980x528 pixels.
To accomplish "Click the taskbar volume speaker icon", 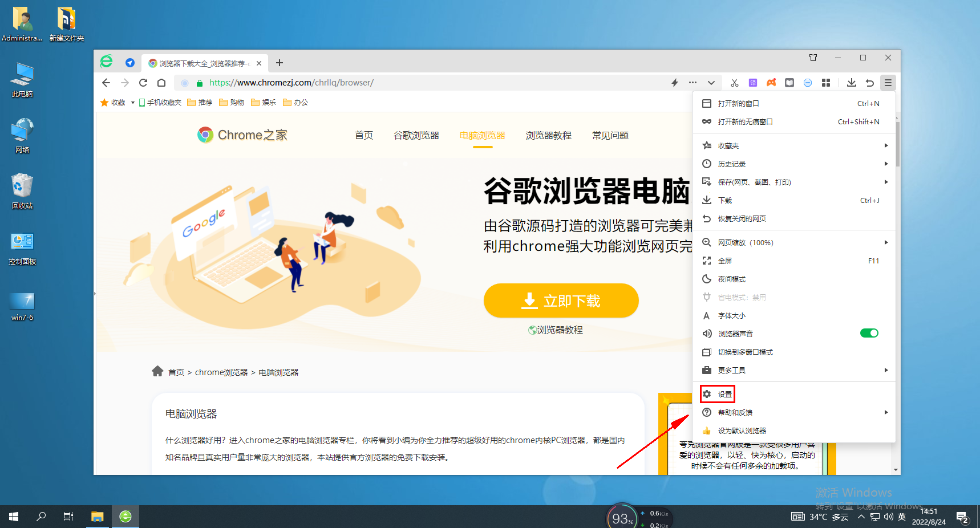I will pyautogui.click(x=889, y=517).
